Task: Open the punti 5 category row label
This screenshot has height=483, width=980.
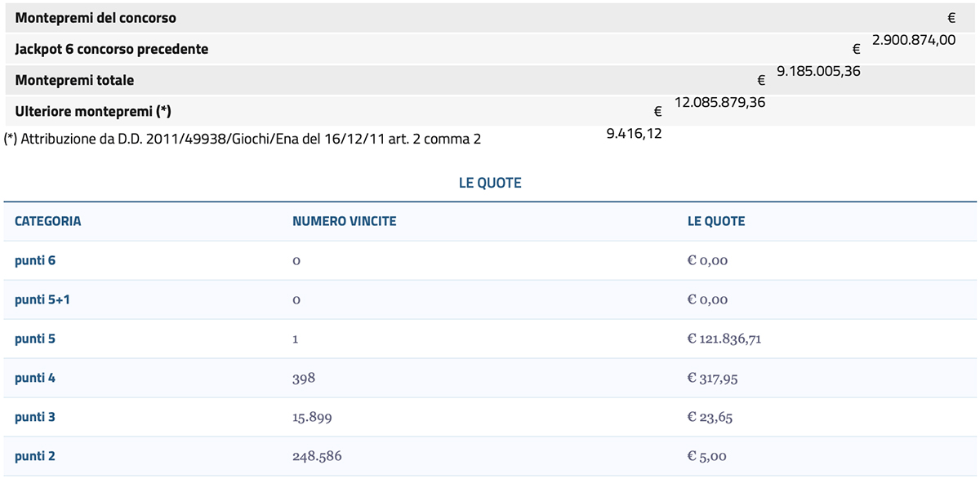Action: tap(35, 339)
